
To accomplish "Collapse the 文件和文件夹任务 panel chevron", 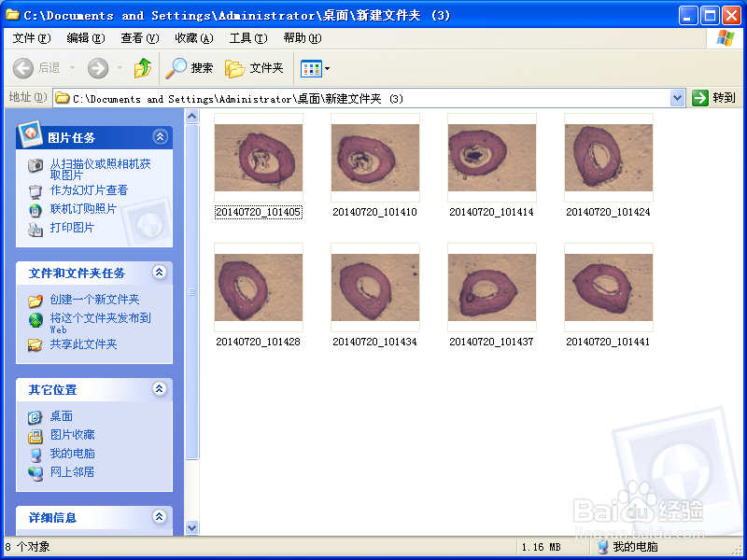I will pyautogui.click(x=160, y=273).
